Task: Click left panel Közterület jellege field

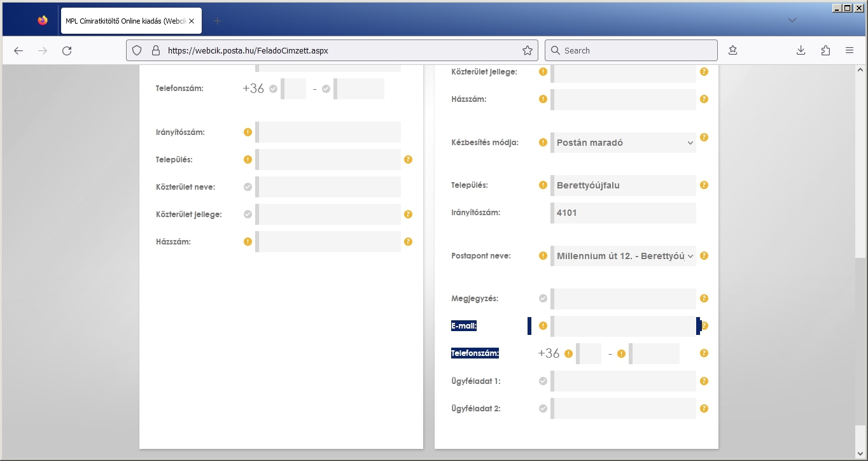Action: [x=328, y=215]
